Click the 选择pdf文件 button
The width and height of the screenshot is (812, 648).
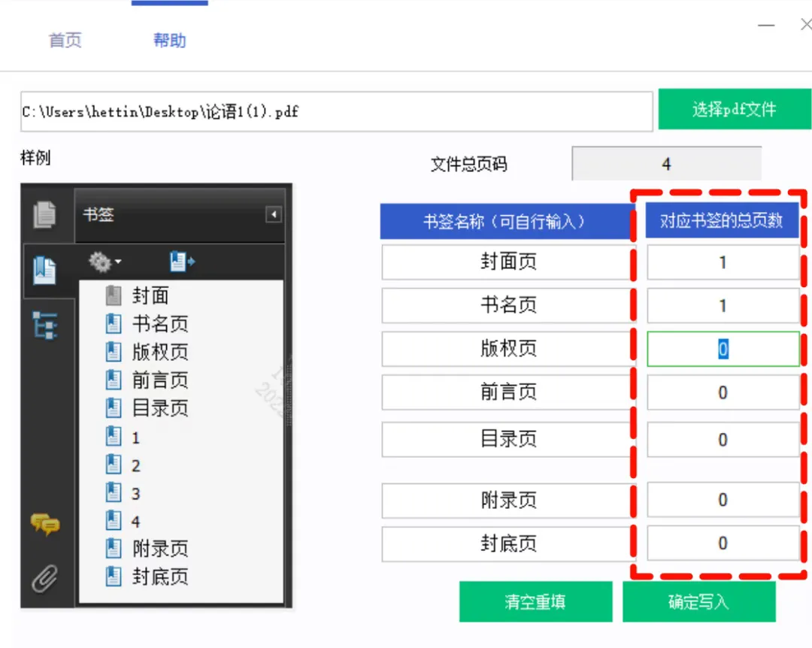[x=733, y=110]
